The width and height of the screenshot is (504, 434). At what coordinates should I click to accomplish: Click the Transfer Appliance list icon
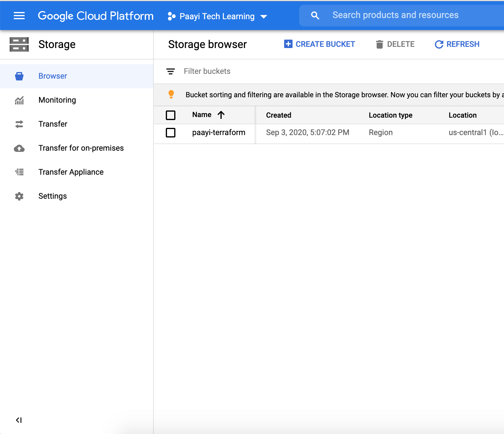(19, 172)
